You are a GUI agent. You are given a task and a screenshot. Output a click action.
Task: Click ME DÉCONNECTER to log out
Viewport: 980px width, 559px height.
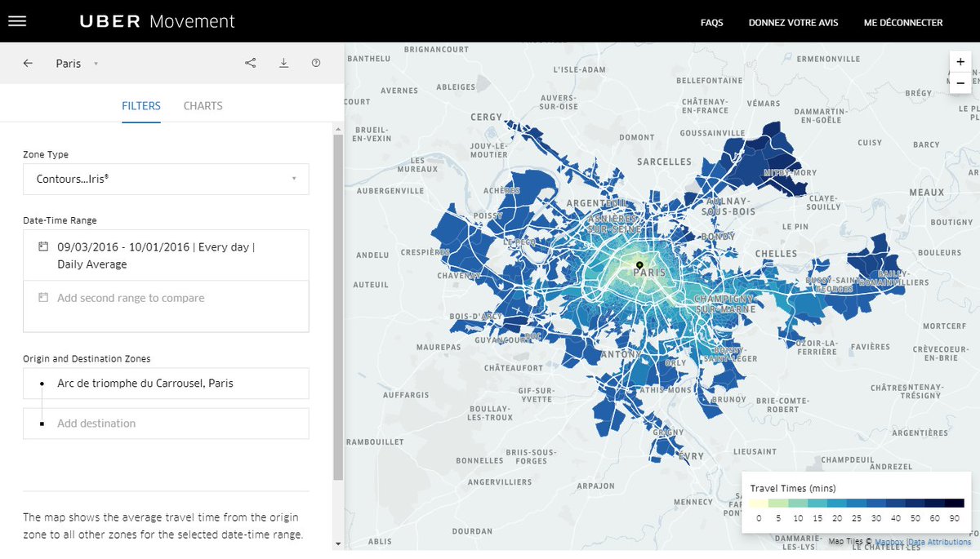point(903,23)
